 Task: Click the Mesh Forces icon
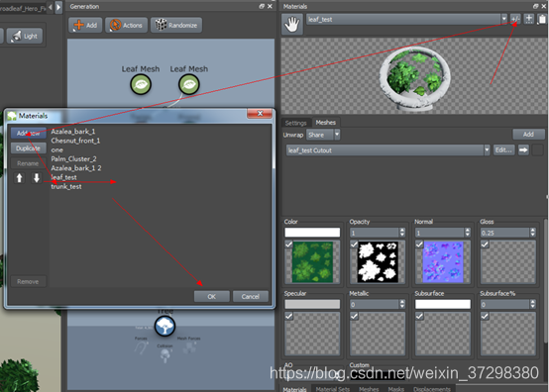coord(189,346)
